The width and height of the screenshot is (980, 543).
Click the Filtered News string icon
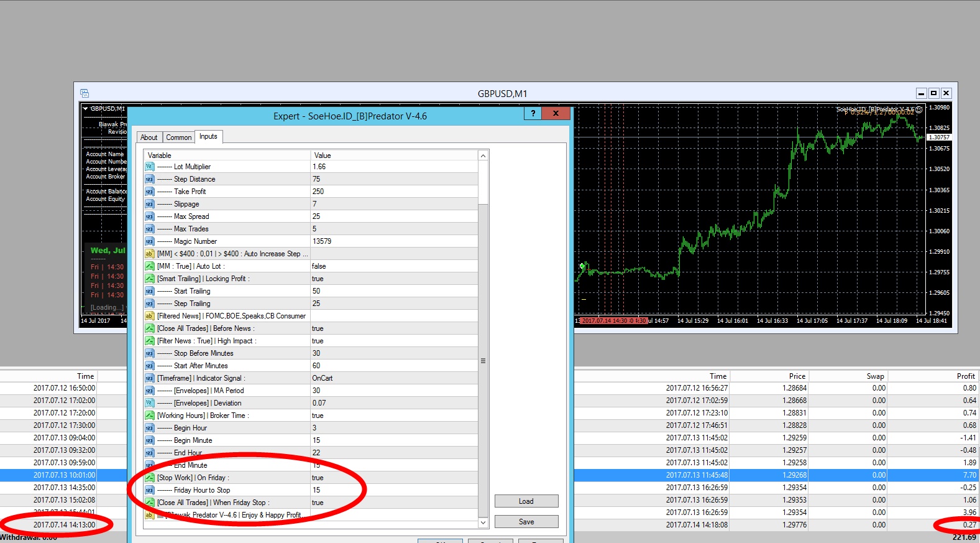(x=149, y=316)
